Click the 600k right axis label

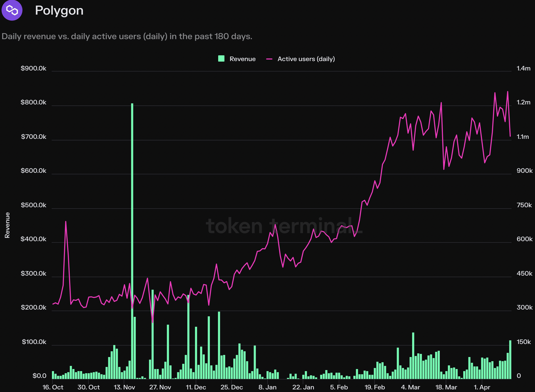pyautogui.click(x=525, y=239)
